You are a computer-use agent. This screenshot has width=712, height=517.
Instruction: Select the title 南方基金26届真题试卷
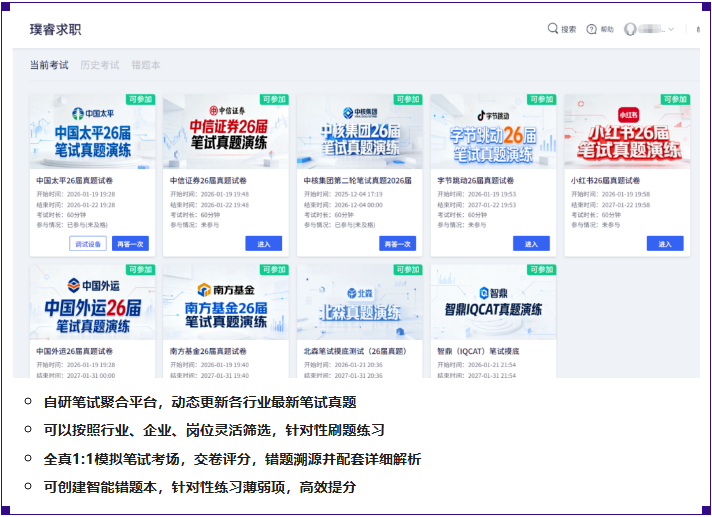point(208,351)
